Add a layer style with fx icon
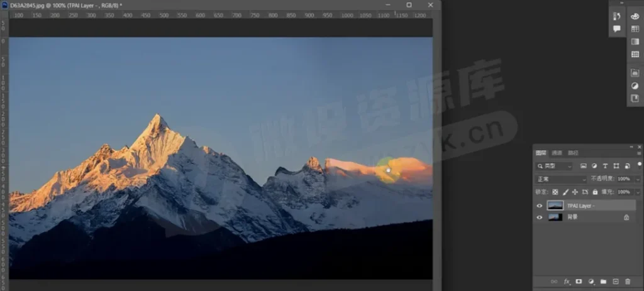The width and height of the screenshot is (644, 291). 567,282
